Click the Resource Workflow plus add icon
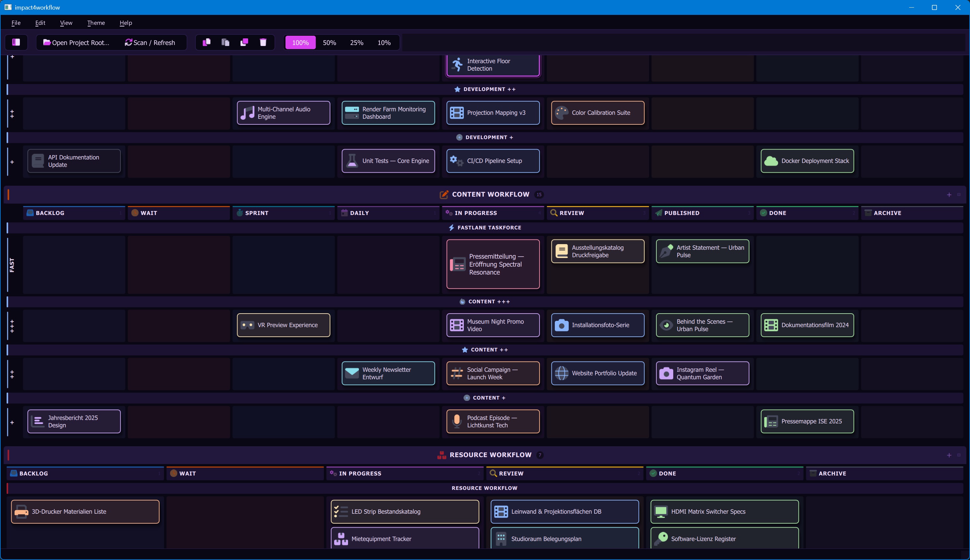The image size is (970, 560). [949, 455]
